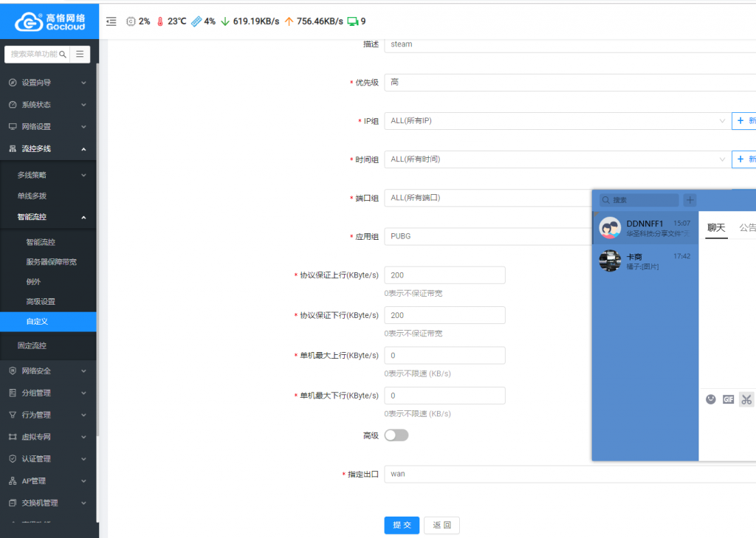Screen dimensions: 756x538
Task: Click the green online devices monitor icon
Action: tap(352, 21)
